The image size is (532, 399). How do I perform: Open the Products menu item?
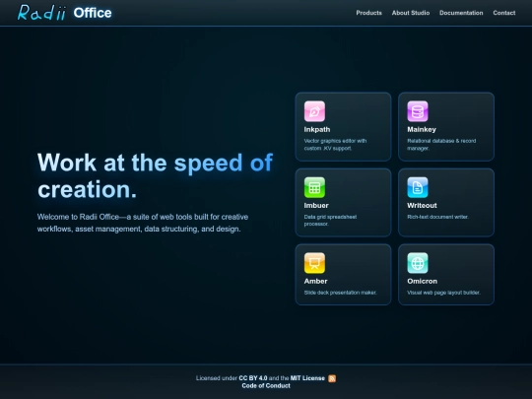coord(368,13)
